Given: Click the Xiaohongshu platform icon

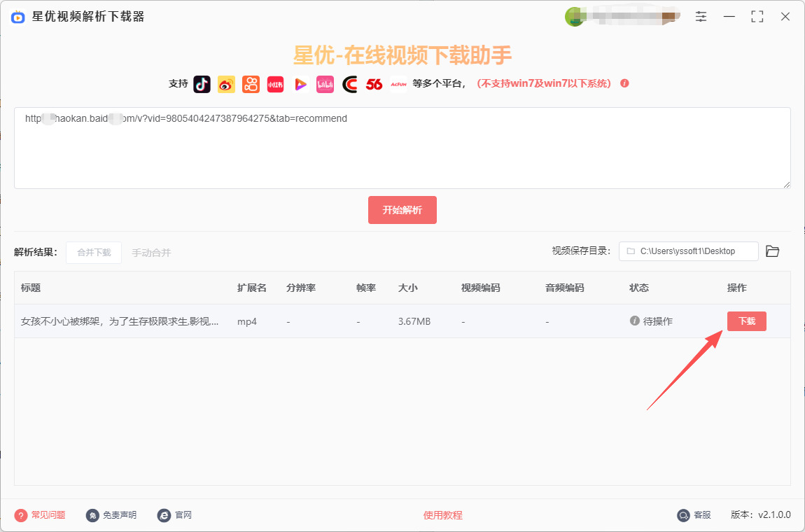Looking at the screenshot, I should [x=276, y=84].
